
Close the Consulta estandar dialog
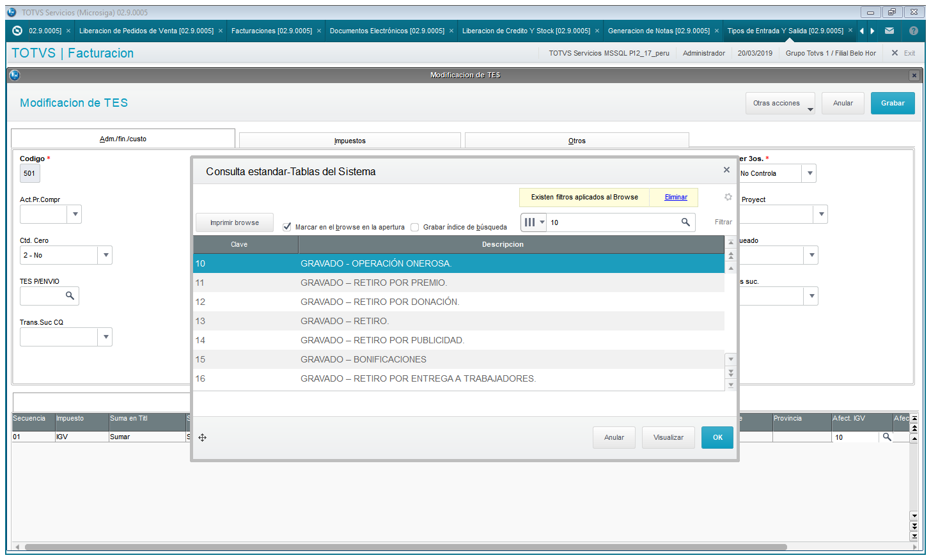click(x=726, y=169)
